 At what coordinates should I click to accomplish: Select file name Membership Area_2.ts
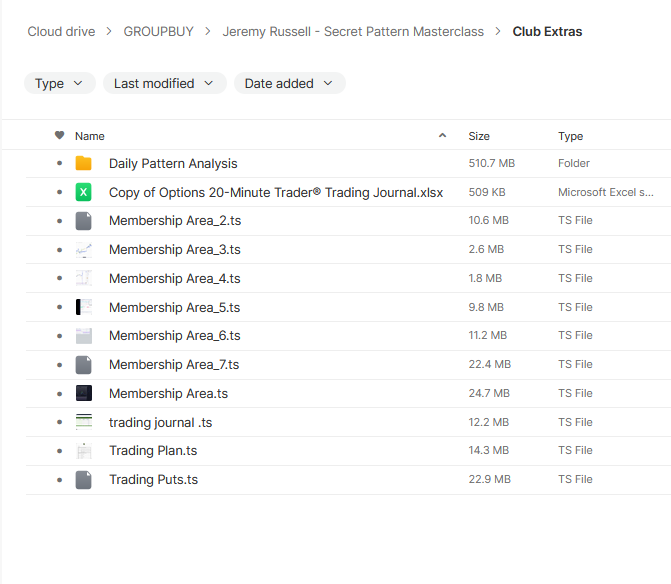point(175,221)
